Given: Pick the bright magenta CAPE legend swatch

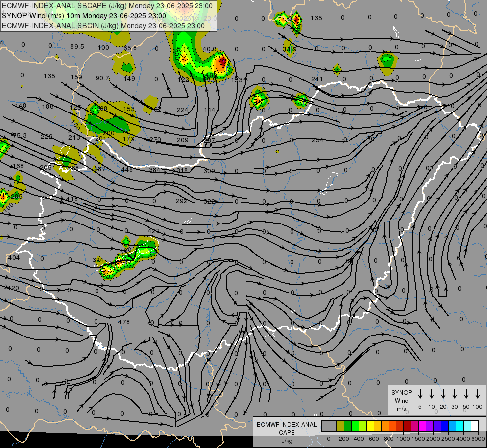Looking at the screenshot, I should (422, 426).
